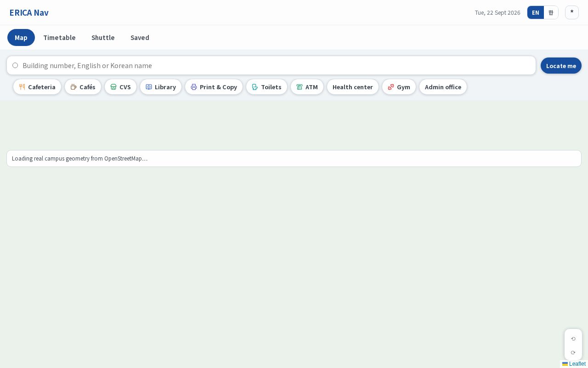
Task: Click the asterisk theme button
Action: 572,12
